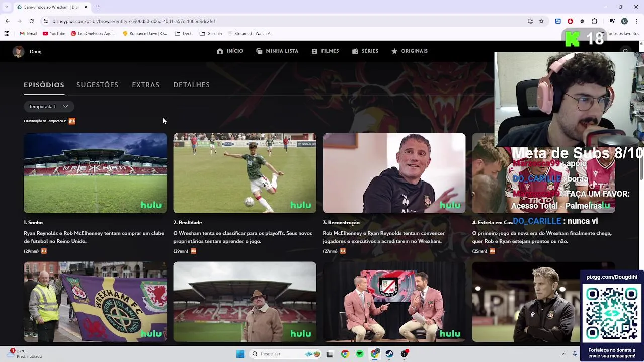
Task: Open the Gmail bookmark
Action: pyautogui.click(x=28, y=34)
